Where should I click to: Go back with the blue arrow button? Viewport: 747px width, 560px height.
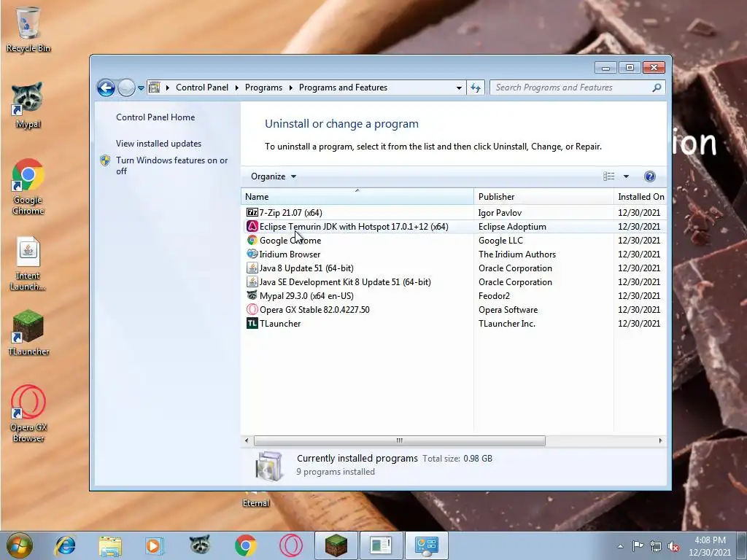[x=106, y=87]
